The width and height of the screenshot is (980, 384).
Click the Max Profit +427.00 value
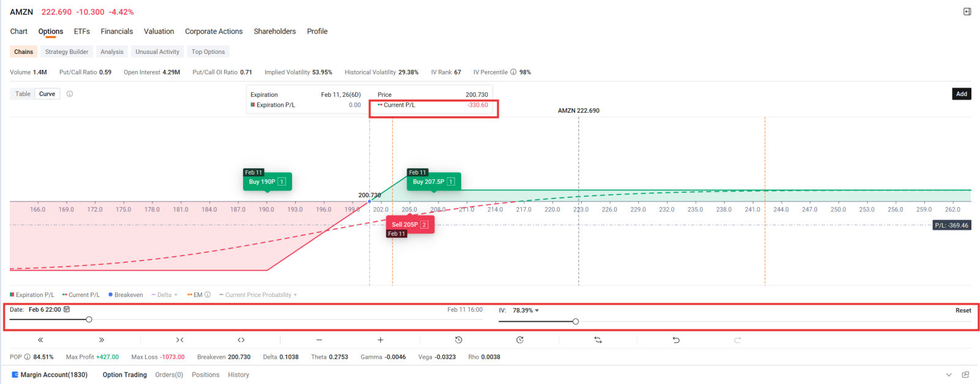coord(107,357)
